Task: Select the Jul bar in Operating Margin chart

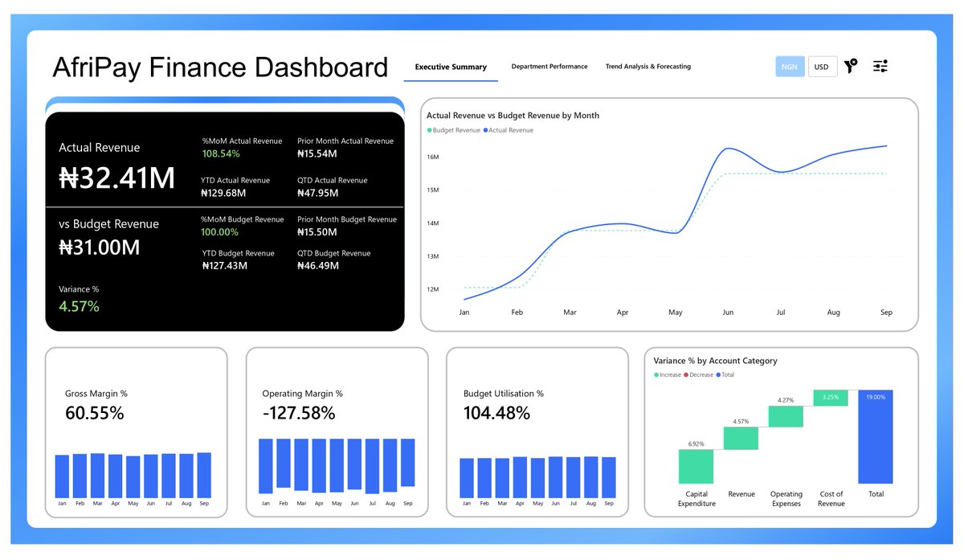Action: (373, 466)
